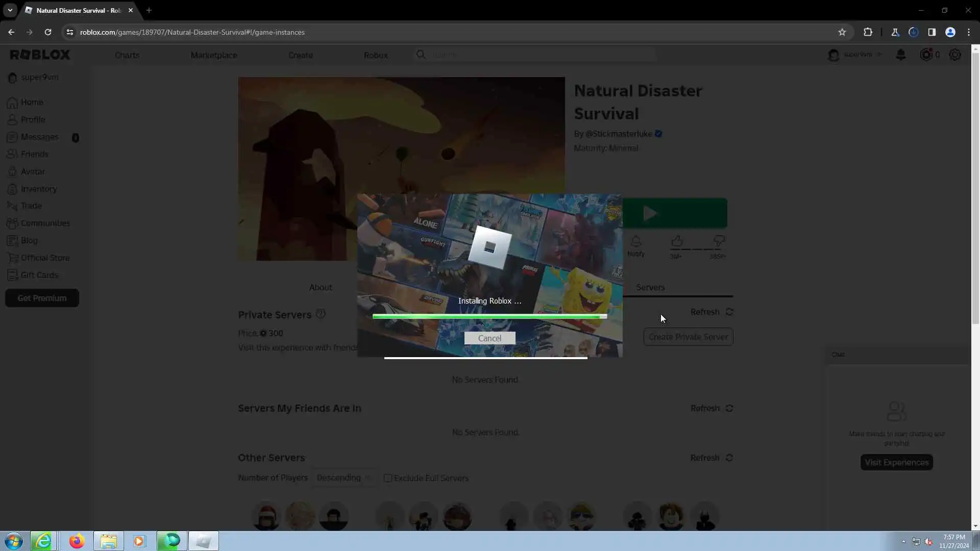The image size is (980, 551).
Task: Expand the super9vm account dropdown
Action: click(879, 55)
